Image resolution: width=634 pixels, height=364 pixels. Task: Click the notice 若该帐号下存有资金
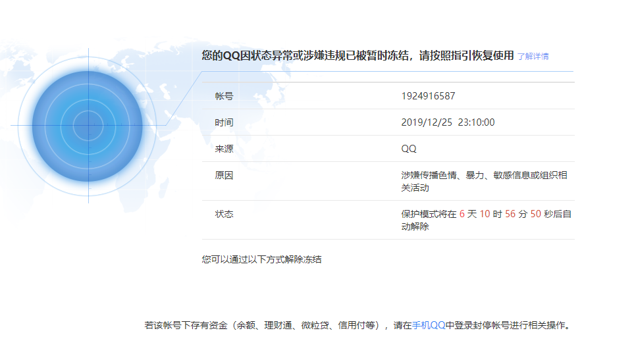click(186, 325)
